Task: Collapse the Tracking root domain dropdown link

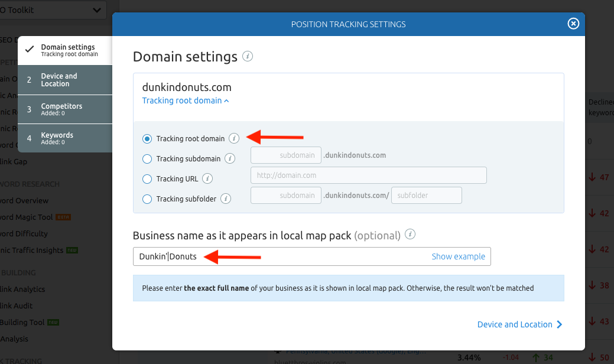Action: 186,100
